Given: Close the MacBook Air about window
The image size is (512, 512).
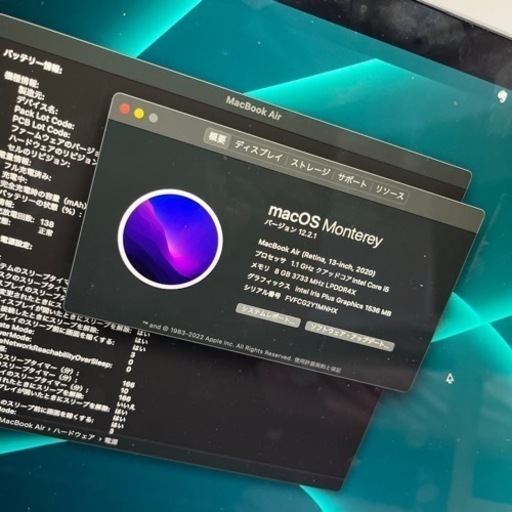Looking at the screenshot, I should click(x=125, y=109).
